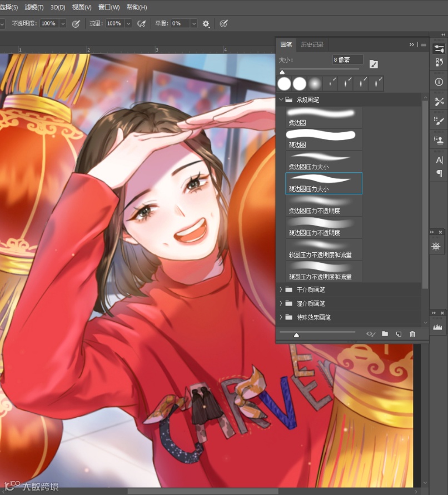Expand the 干介质画笔 folder
The height and width of the screenshot is (495, 448).
tap(281, 289)
